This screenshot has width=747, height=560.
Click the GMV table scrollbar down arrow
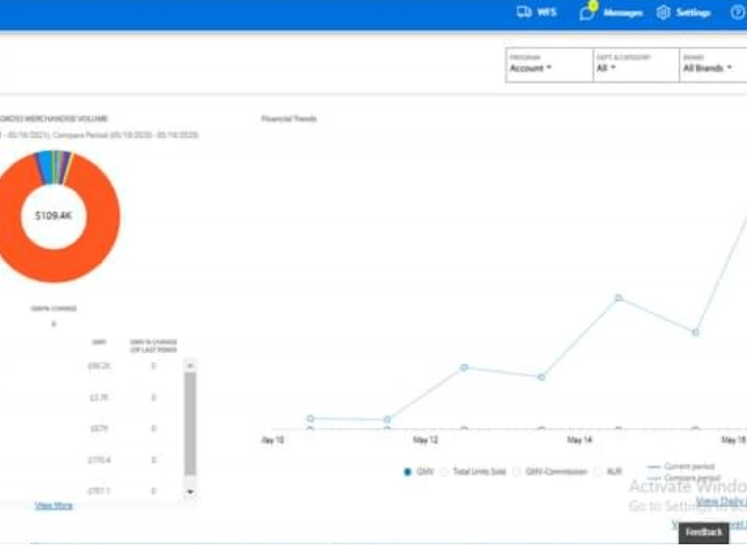190,491
